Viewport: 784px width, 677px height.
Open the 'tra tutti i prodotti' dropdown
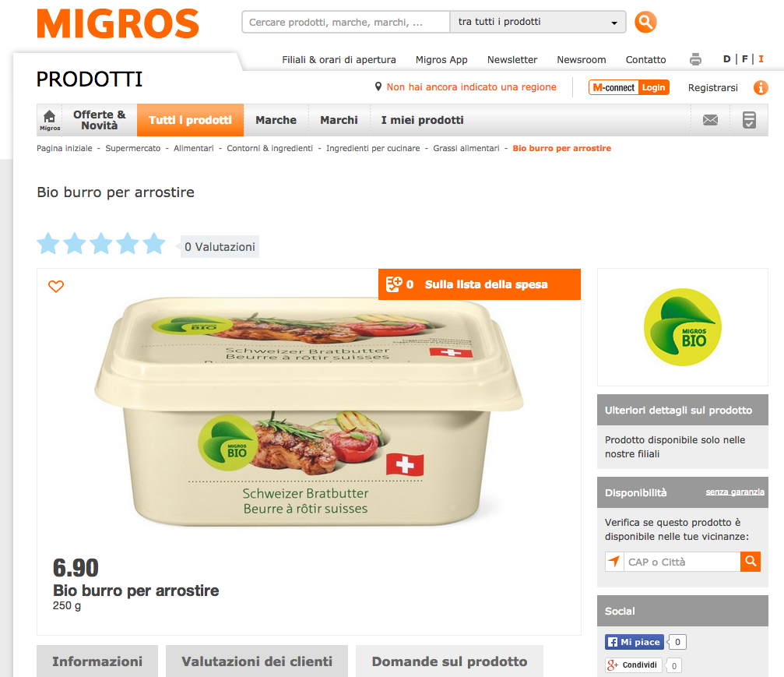(x=537, y=22)
